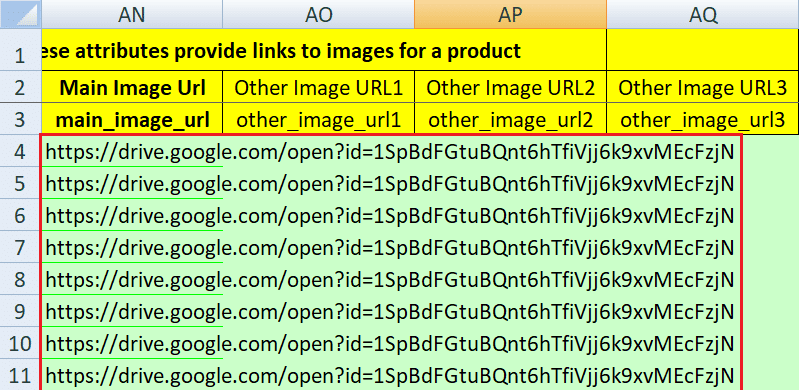
Task: Select the main_image_url cell
Action: pos(131,119)
